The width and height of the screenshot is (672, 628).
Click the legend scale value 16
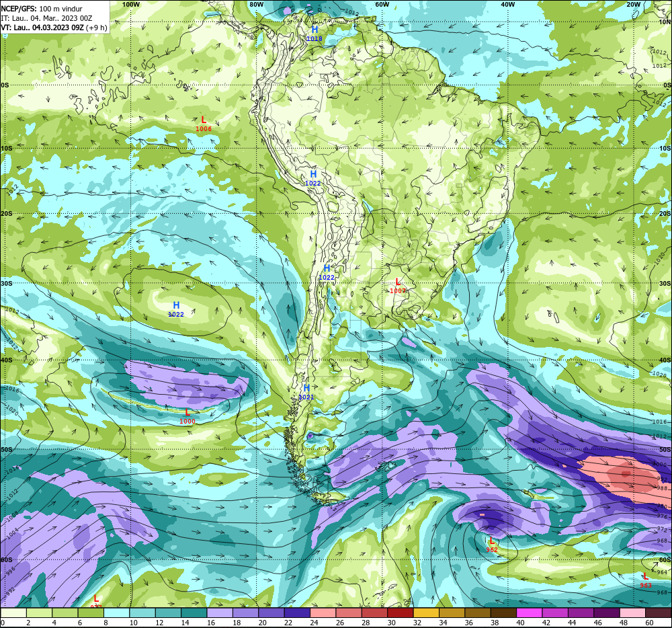click(x=210, y=623)
